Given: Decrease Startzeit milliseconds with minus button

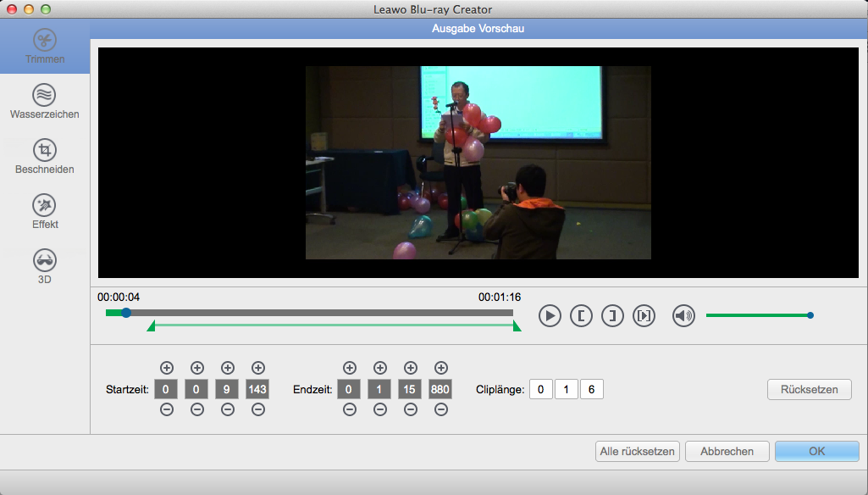Looking at the screenshot, I should pyautogui.click(x=258, y=410).
